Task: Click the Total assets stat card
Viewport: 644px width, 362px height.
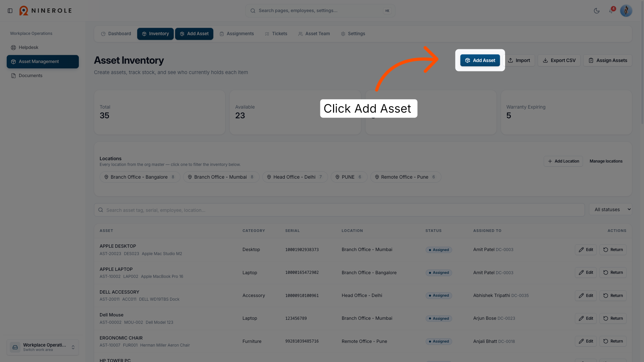Action: (x=160, y=112)
